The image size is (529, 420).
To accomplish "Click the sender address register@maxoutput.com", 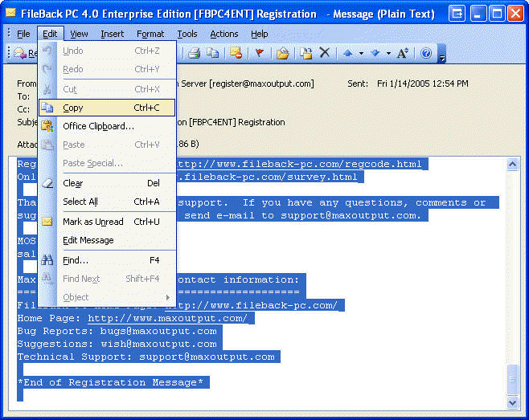I will tap(261, 84).
